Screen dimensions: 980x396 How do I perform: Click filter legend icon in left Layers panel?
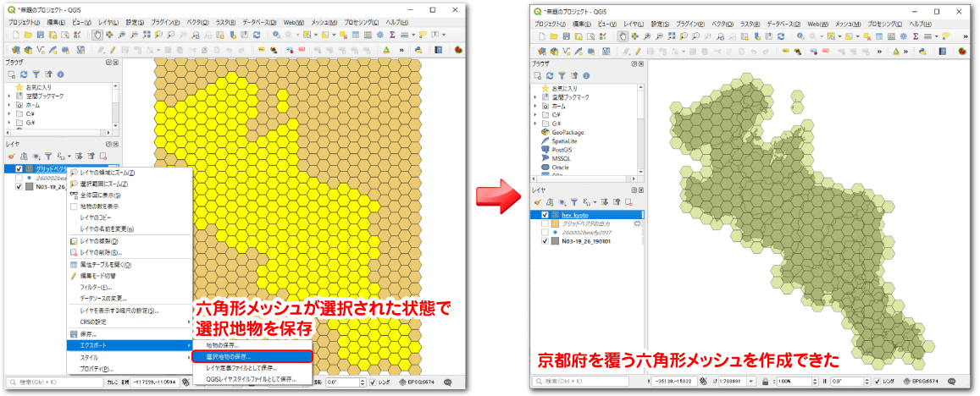click(48, 157)
